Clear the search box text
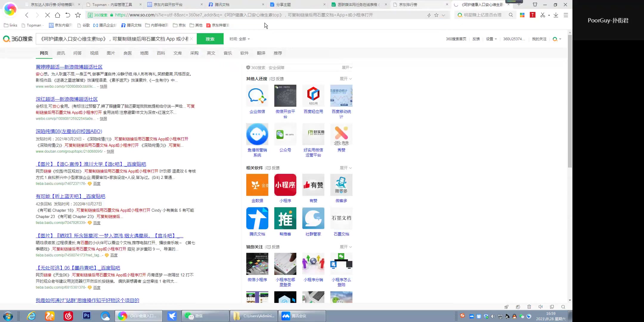This screenshot has width=644, height=322. 191,39
